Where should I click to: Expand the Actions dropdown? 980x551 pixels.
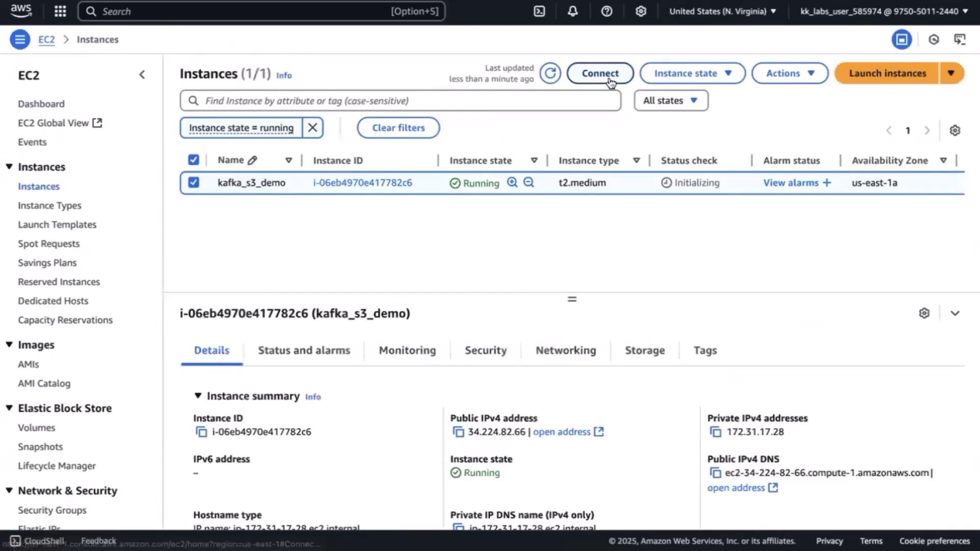tap(789, 73)
